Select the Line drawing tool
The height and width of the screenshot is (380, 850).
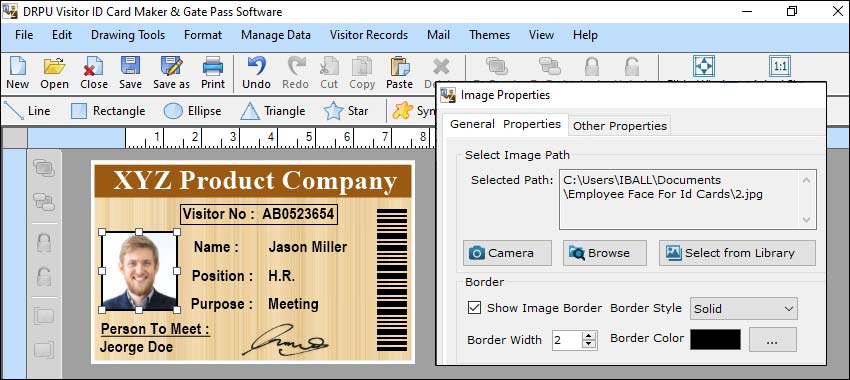tap(27, 111)
